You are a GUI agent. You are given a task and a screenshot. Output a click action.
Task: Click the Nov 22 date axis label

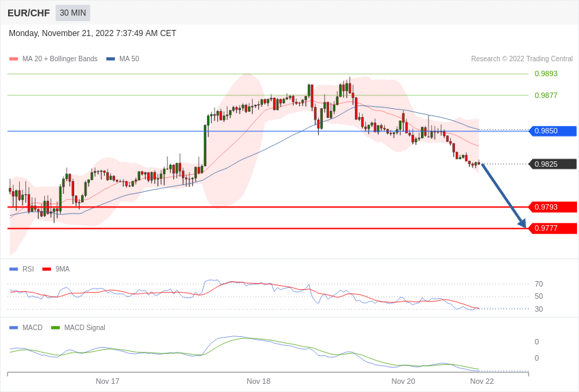(482, 381)
